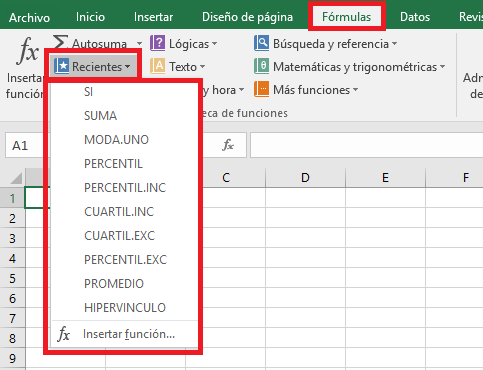Image resolution: width=483 pixels, height=370 pixels.
Task: Click Insertar función... text in menu
Action: pyautogui.click(x=129, y=334)
